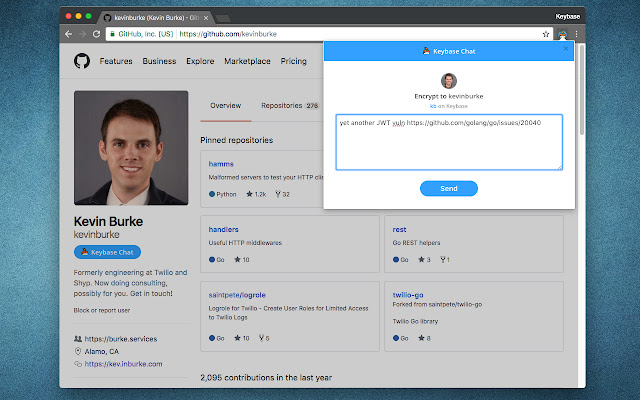
Task: Click the Alamo, CA location text
Action: (102, 351)
